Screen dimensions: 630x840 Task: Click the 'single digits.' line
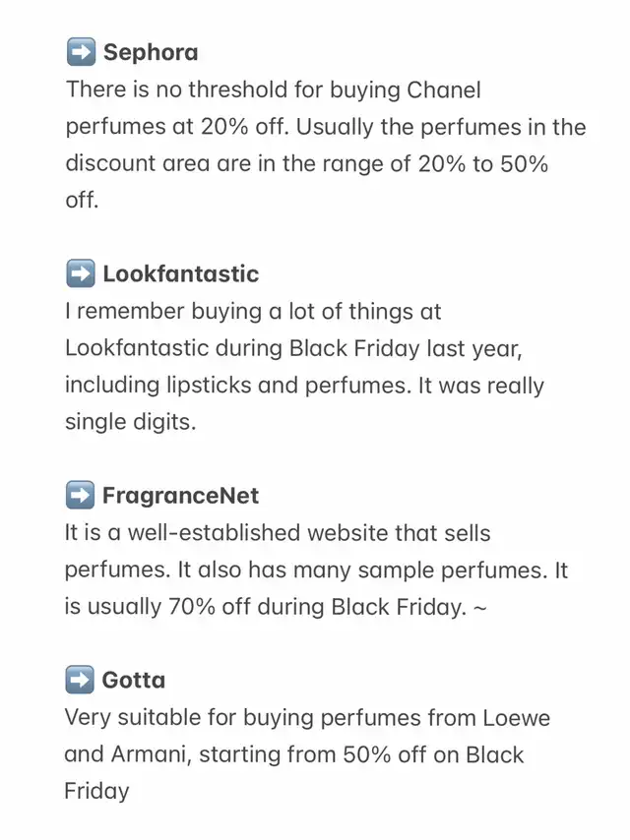pyautogui.click(x=131, y=422)
